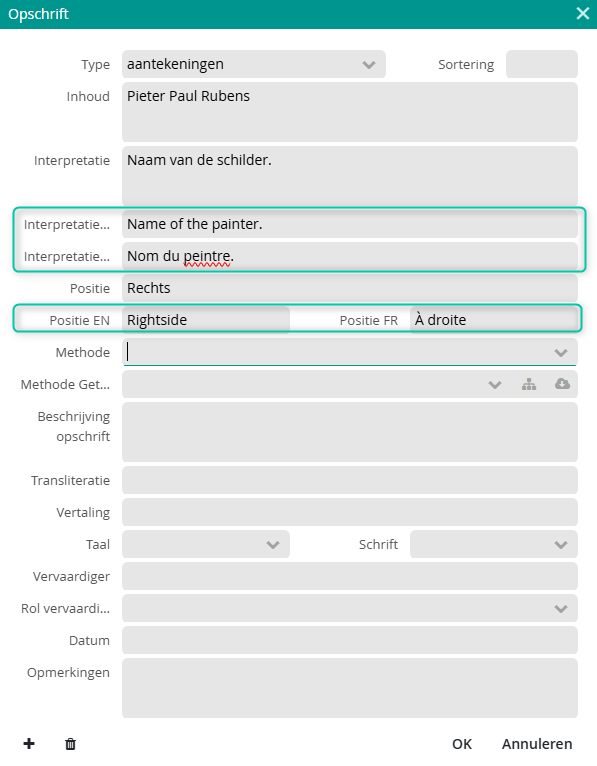
Task: Click into the Vertaling text field
Action: [350, 512]
